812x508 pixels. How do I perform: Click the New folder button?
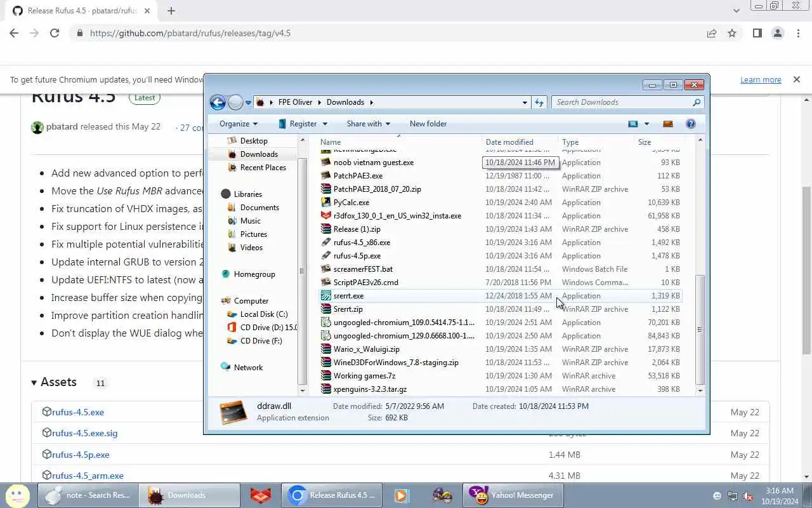428,124
